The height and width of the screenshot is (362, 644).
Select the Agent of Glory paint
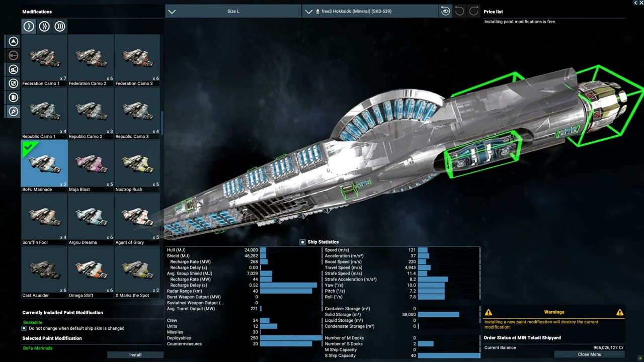coord(137,219)
